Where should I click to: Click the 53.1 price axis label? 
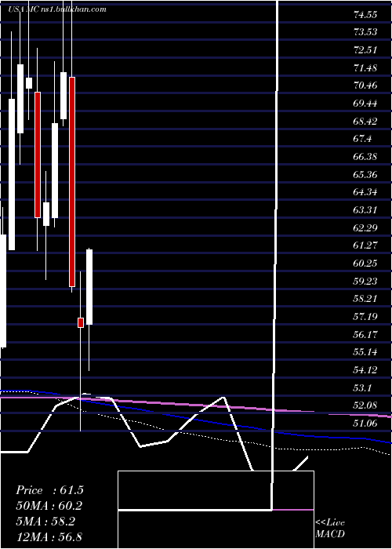pos(362,388)
